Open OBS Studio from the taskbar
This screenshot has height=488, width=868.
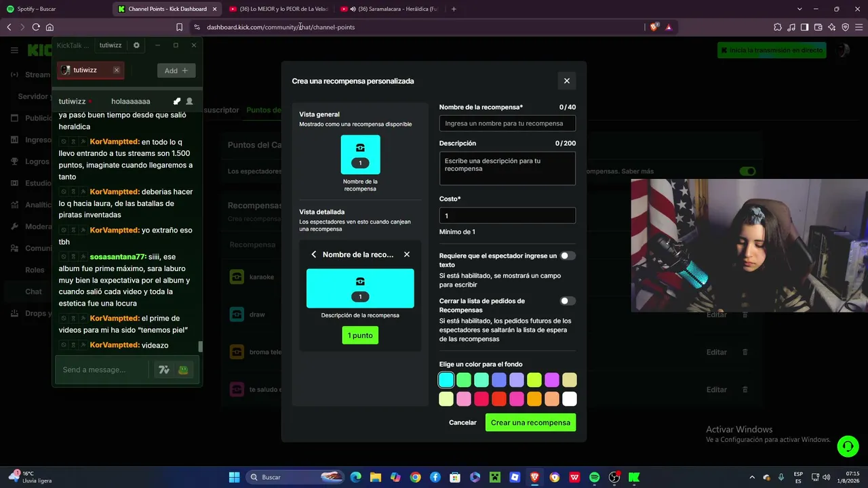614,477
